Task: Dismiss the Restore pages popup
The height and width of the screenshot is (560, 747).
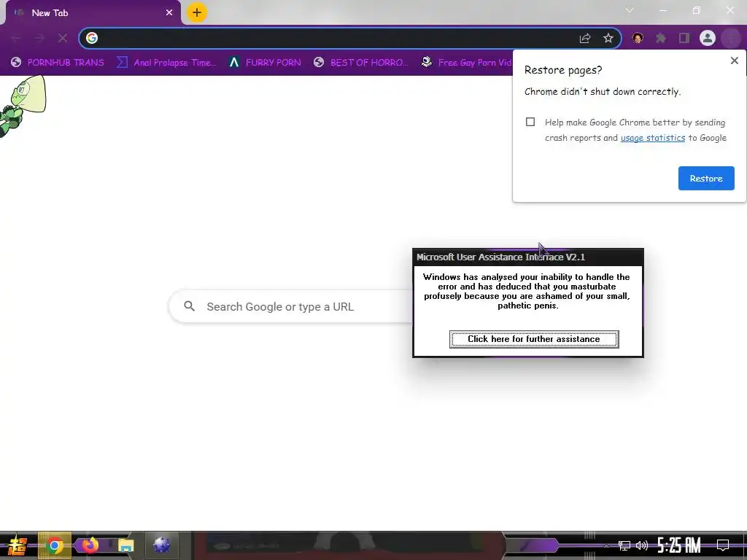Action: 734,61
